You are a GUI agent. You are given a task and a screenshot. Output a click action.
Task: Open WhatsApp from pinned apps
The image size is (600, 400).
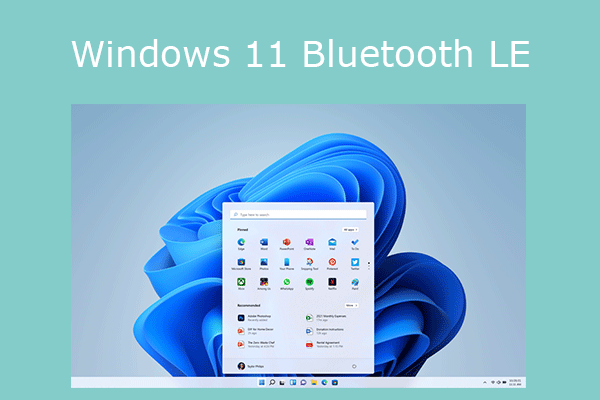(286, 283)
